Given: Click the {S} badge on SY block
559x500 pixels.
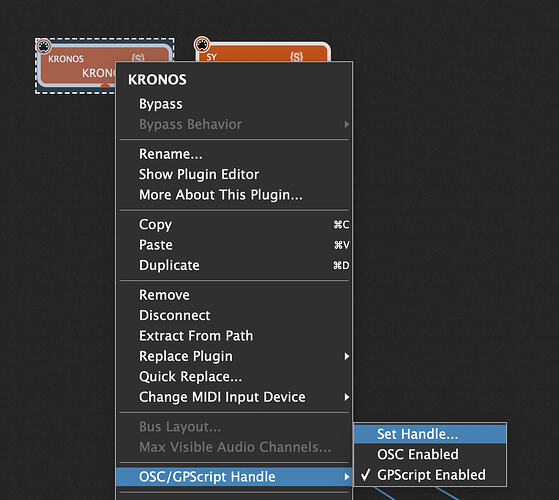Looking at the screenshot, I should tap(296, 56).
